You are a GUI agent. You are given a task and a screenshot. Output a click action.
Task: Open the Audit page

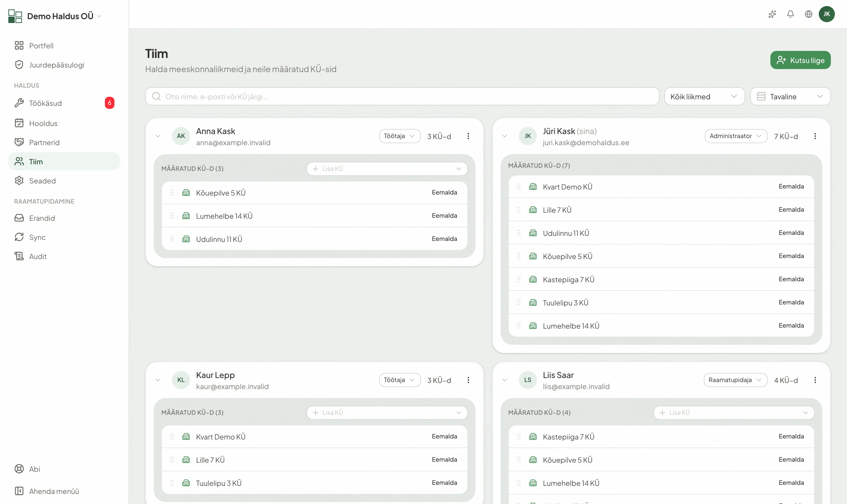coord(64,256)
